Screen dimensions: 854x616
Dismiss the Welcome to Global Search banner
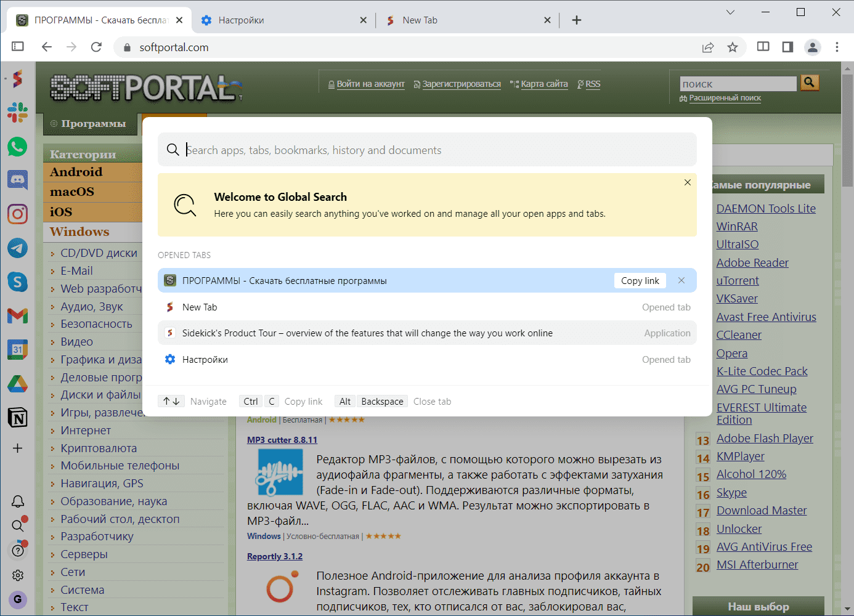point(688,182)
